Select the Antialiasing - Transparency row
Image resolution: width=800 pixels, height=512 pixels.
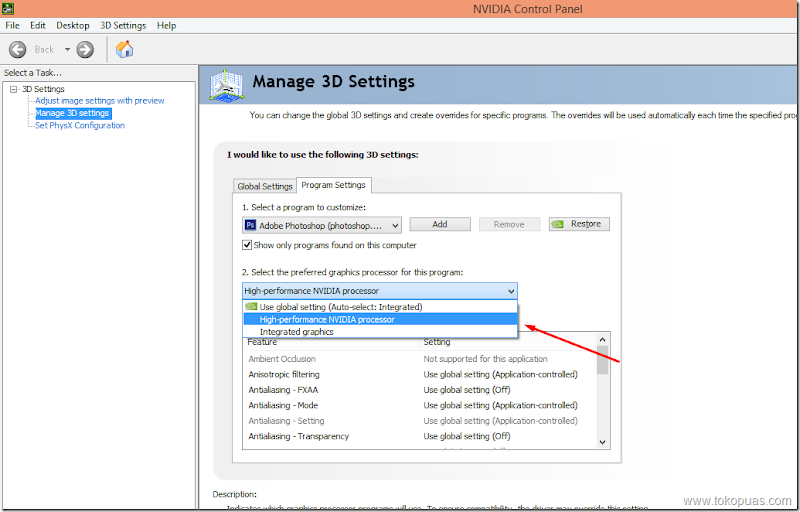point(419,437)
